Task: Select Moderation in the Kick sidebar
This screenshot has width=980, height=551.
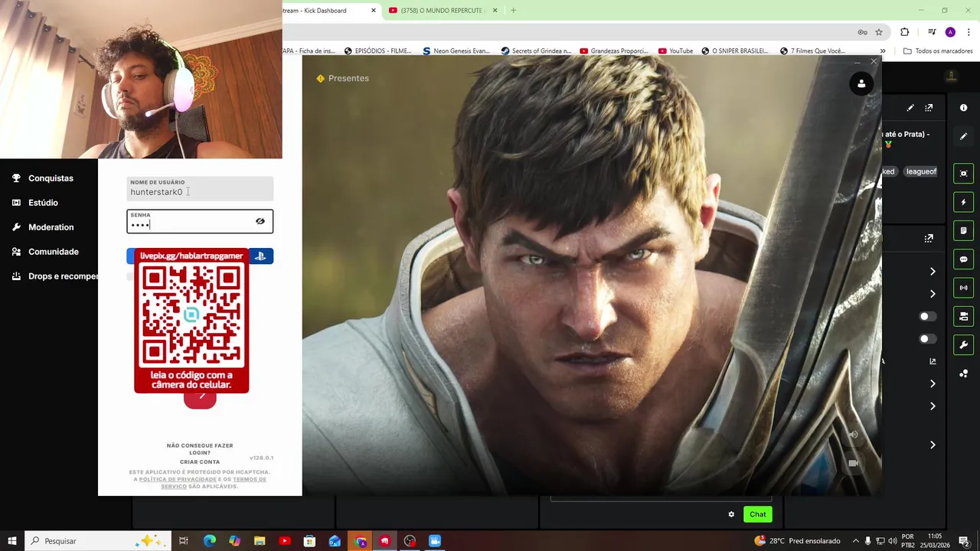Action: pos(42,227)
